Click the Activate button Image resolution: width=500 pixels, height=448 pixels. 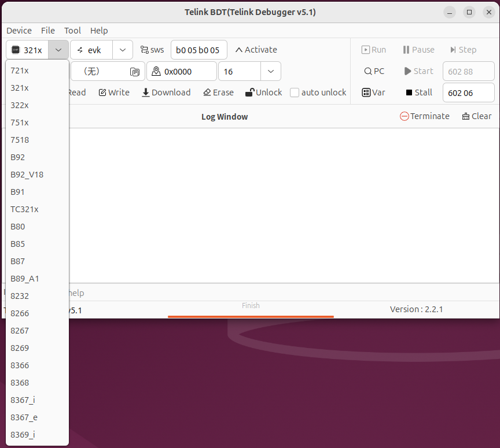(256, 50)
